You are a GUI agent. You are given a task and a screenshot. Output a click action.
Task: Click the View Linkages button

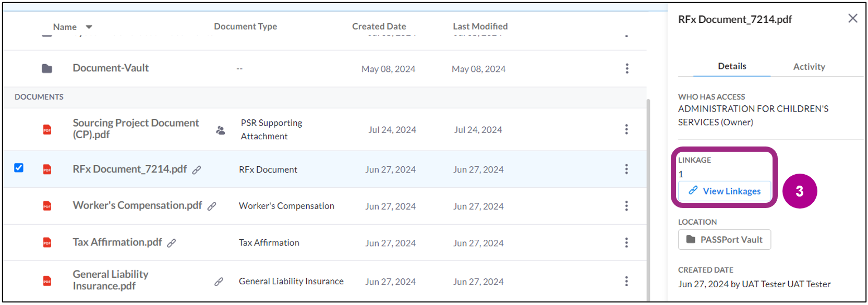click(x=725, y=191)
